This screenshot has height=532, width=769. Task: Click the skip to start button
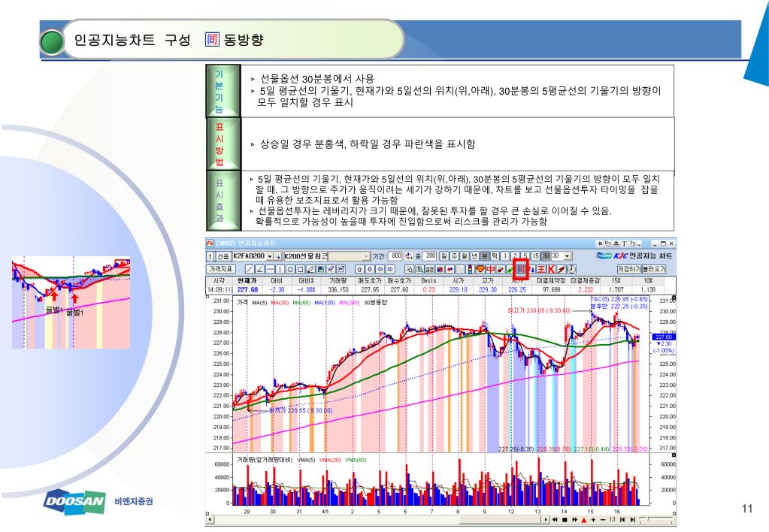[x=622, y=520]
